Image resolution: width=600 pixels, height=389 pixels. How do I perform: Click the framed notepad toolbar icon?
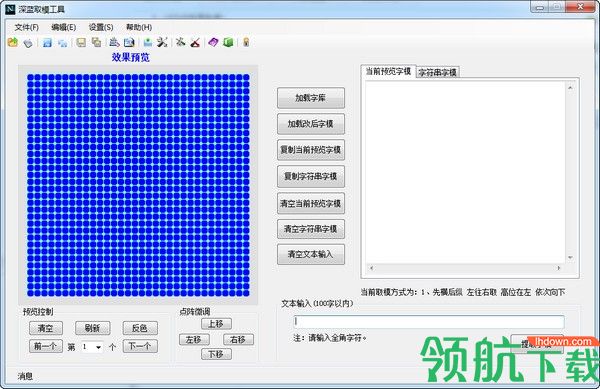(x=129, y=42)
